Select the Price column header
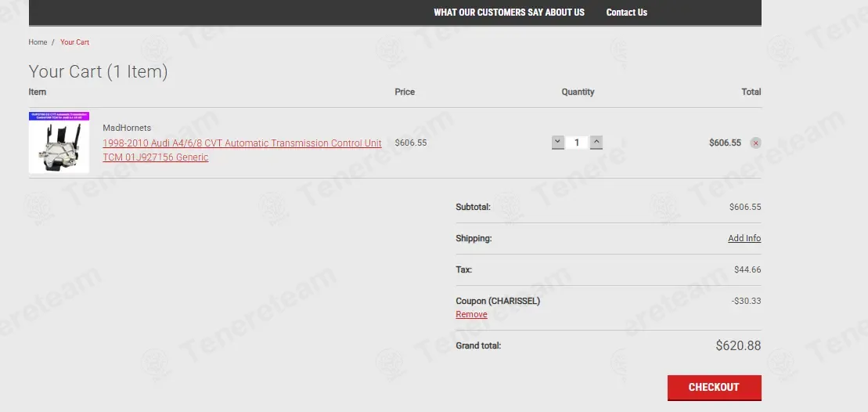The height and width of the screenshot is (412, 868). [x=405, y=92]
